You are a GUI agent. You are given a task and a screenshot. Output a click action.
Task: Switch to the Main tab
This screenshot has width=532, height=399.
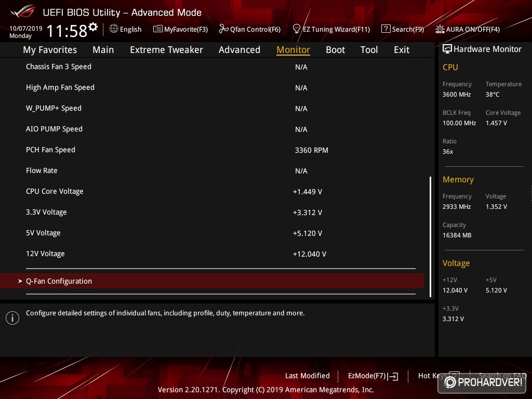[103, 50]
